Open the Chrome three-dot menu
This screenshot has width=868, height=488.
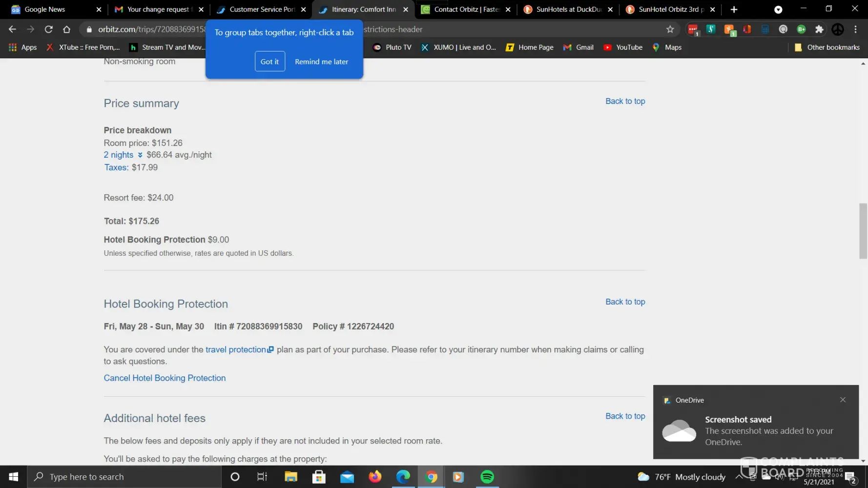click(x=855, y=29)
